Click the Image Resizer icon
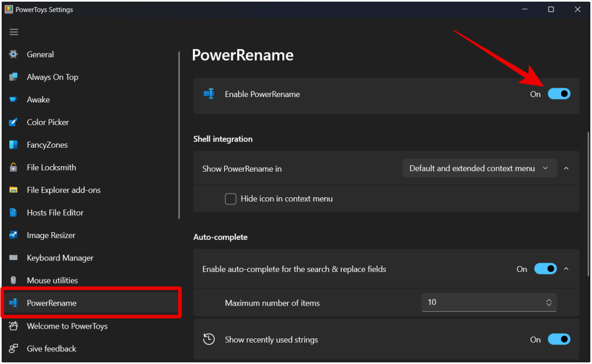592x364 pixels. coord(14,235)
